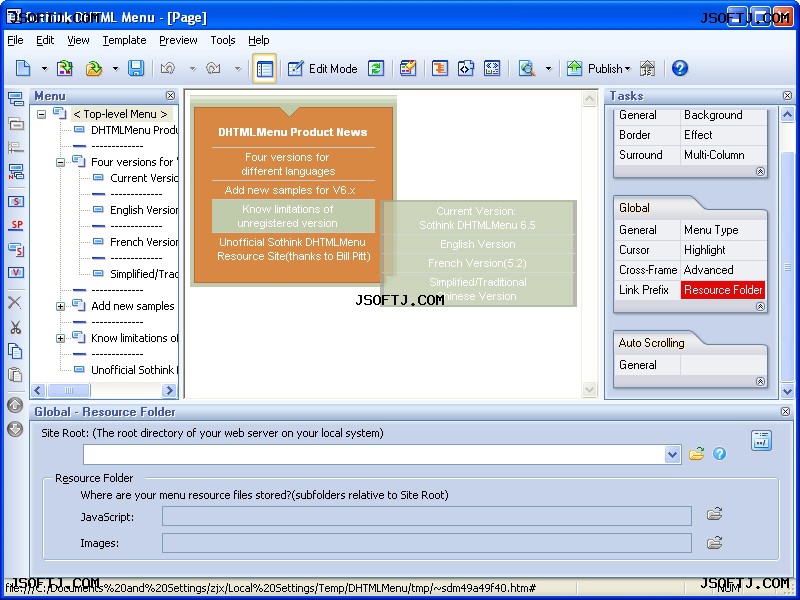The height and width of the screenshot is (600, 800).
Task: Click the Undo arrow toolbar icon
Action: pyautogui.click(x=168, y=68)
